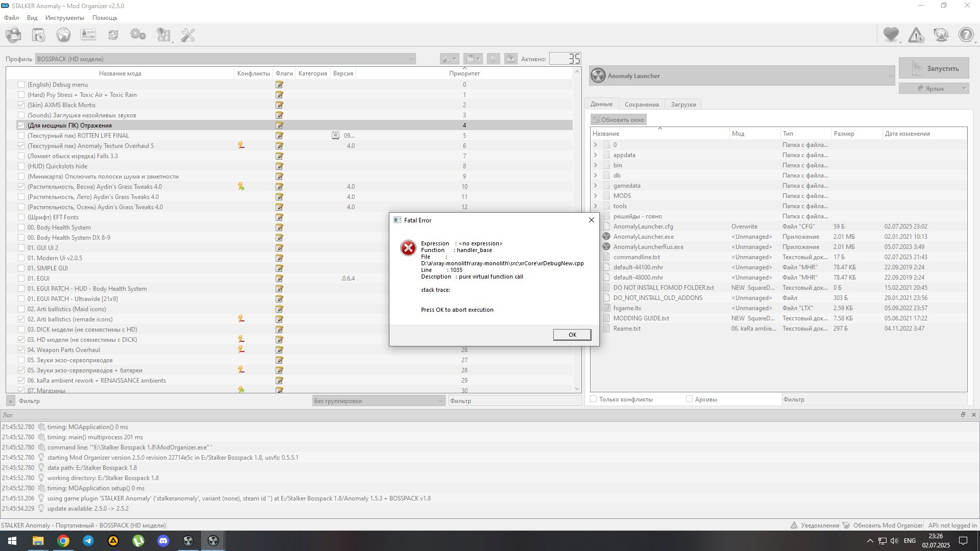Open the Инструменты menu
980x551 pixels.
[x=65, y=18]
